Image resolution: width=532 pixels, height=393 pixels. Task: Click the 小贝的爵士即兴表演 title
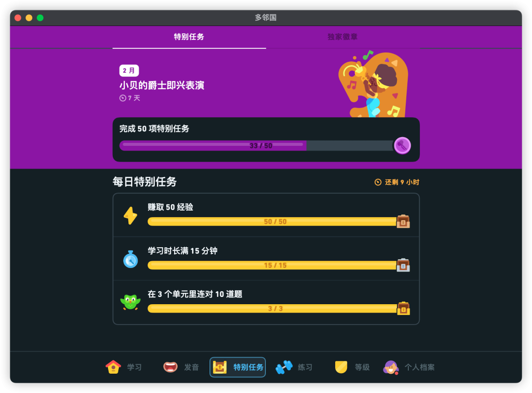pyautogui.click(x=162, y=85)
